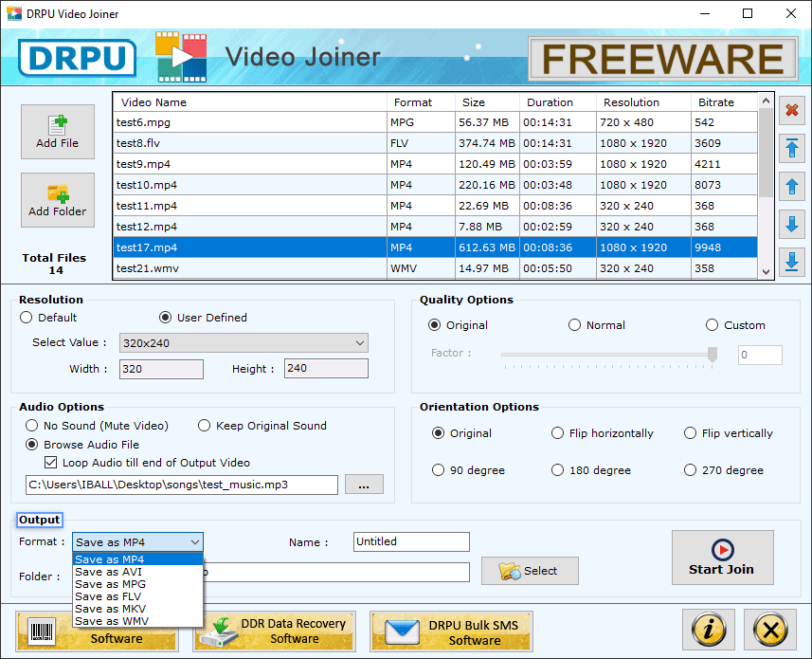Click the Resolution column header
Viewport: 812px width, 659px height.
click(643, 102)
